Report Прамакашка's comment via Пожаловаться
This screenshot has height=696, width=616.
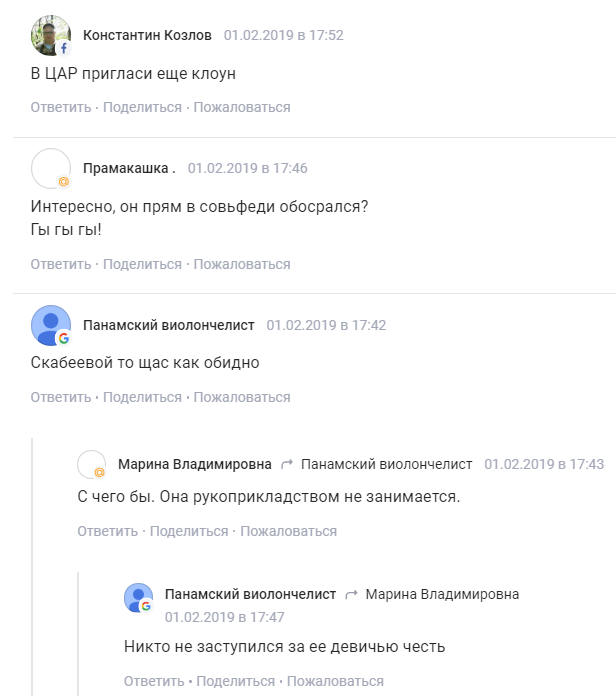[242, 264]
